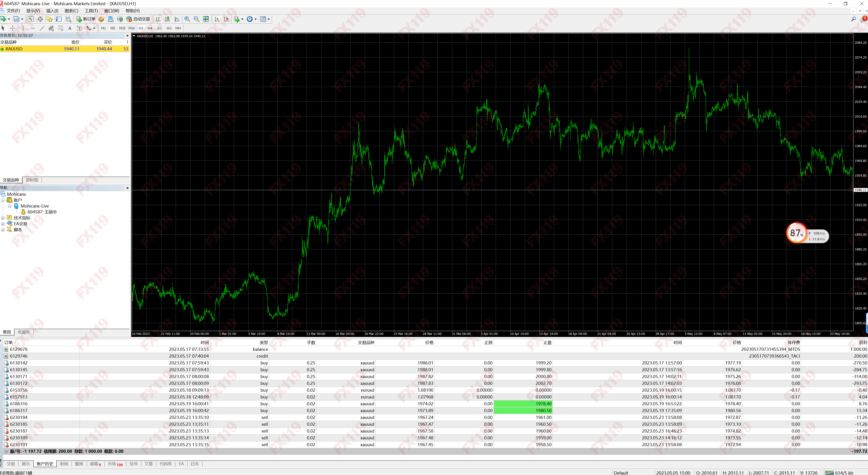Click the chart search magnifier icon
Viewport: 868px width, 475px height.
click(853, 19)
